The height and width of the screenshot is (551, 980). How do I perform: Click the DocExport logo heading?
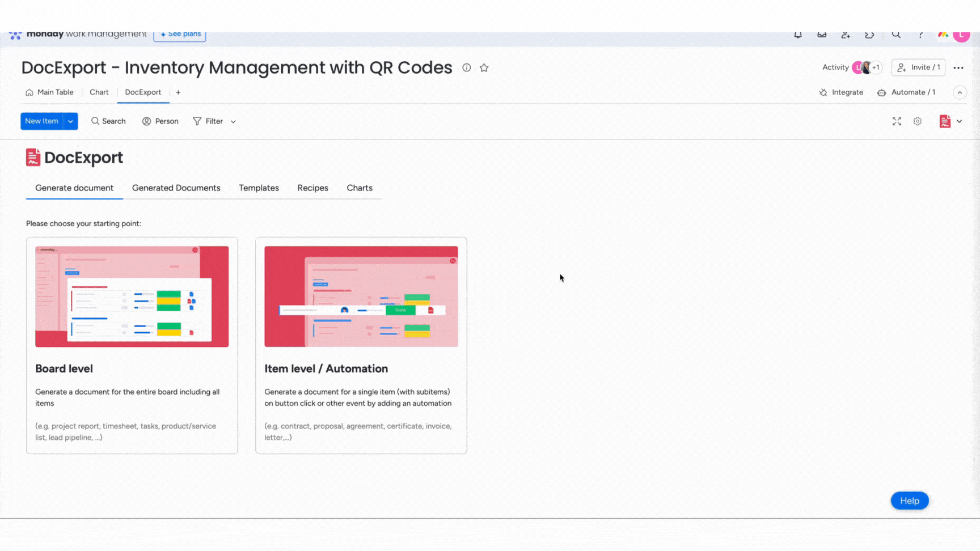tap(74, 158)
